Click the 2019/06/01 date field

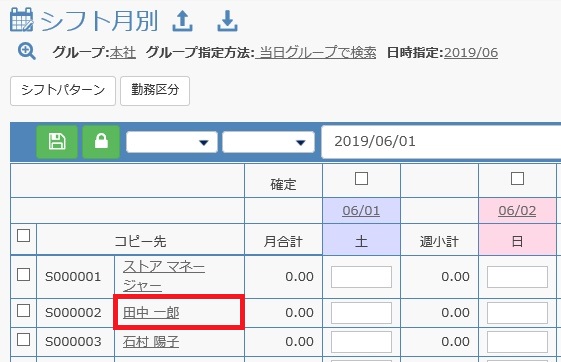(x=441, y=142)
